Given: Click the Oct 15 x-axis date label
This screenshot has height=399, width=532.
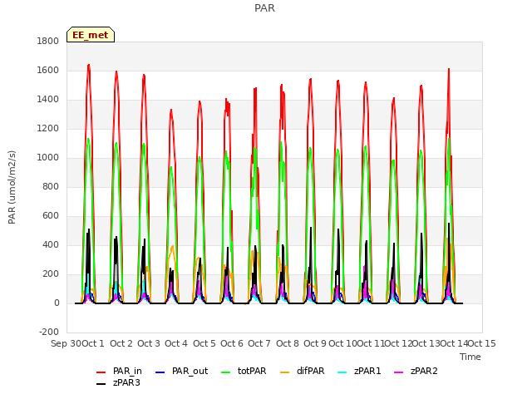Looking at the screenshot, I should [x=482, y=343].
